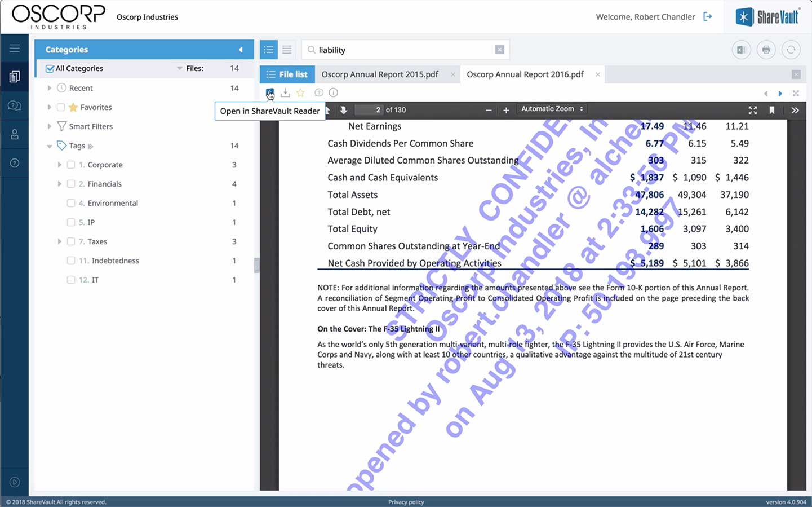
Task: Click the print icon
Action: [x=766, y=50]
